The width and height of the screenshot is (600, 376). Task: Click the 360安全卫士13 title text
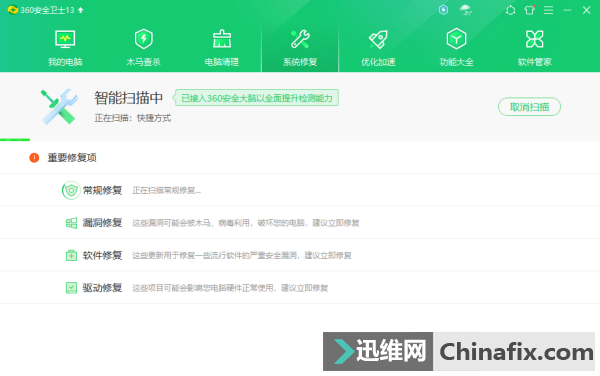tap(47, 10)
